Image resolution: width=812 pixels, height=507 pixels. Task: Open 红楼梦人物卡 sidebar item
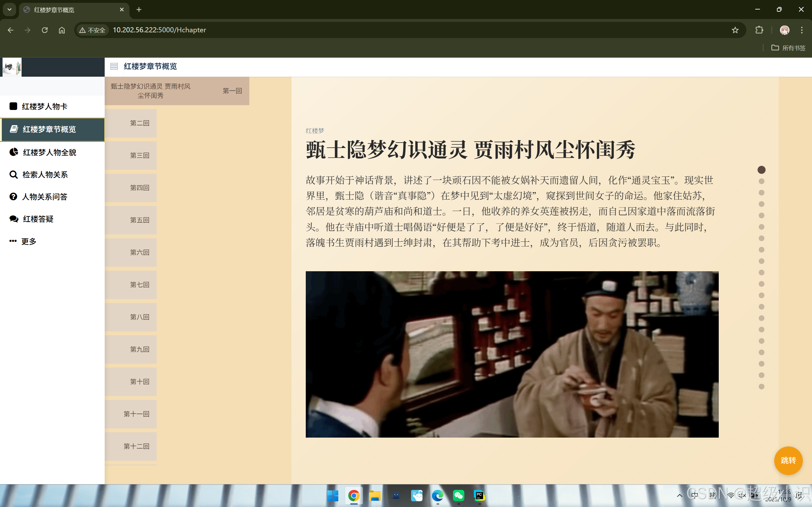click(44, 107)
